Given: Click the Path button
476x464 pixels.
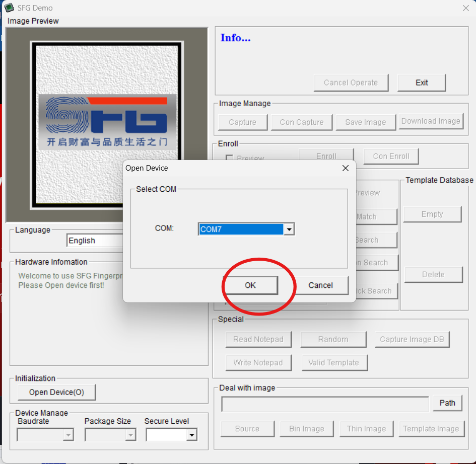Looking at the screenshot, I should 447,403.
